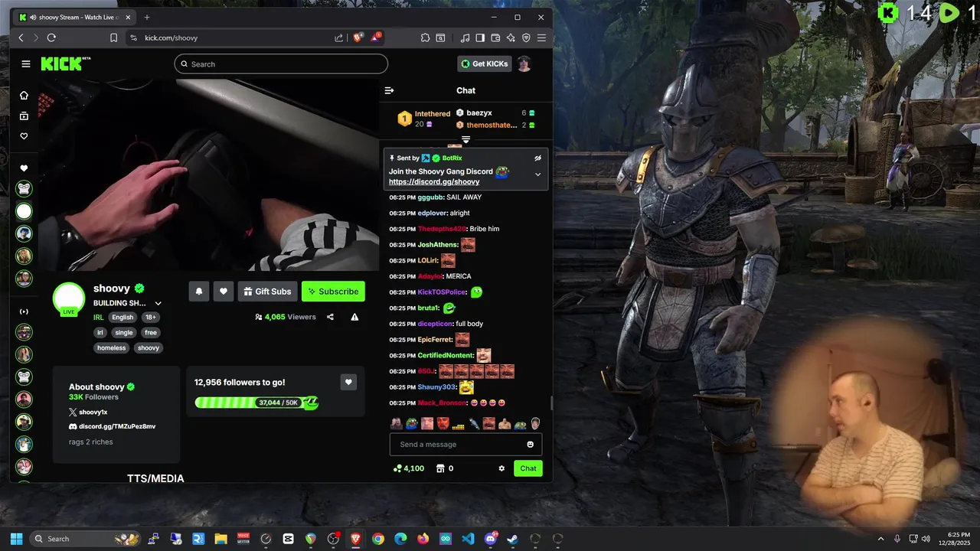Open Brave Leo AI icon
Screen dimensions: 980x551
point(511,37)
